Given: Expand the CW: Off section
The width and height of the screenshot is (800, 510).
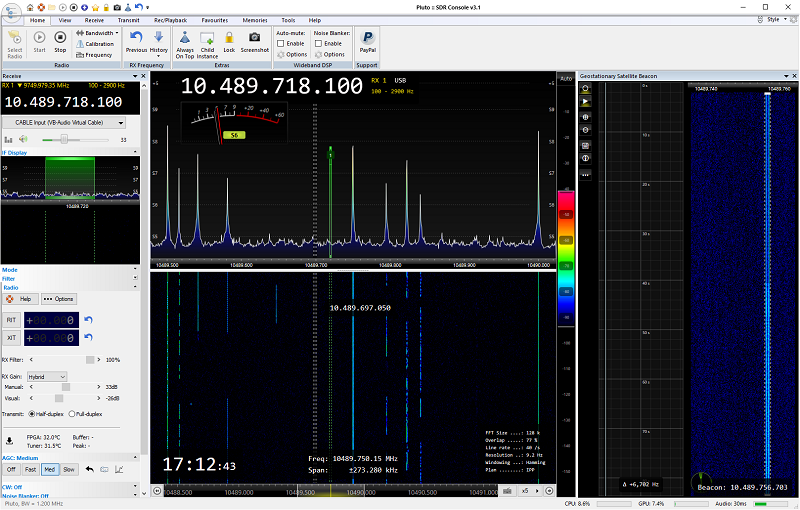Looking at the screenshot, I should (x=135, y=486).
